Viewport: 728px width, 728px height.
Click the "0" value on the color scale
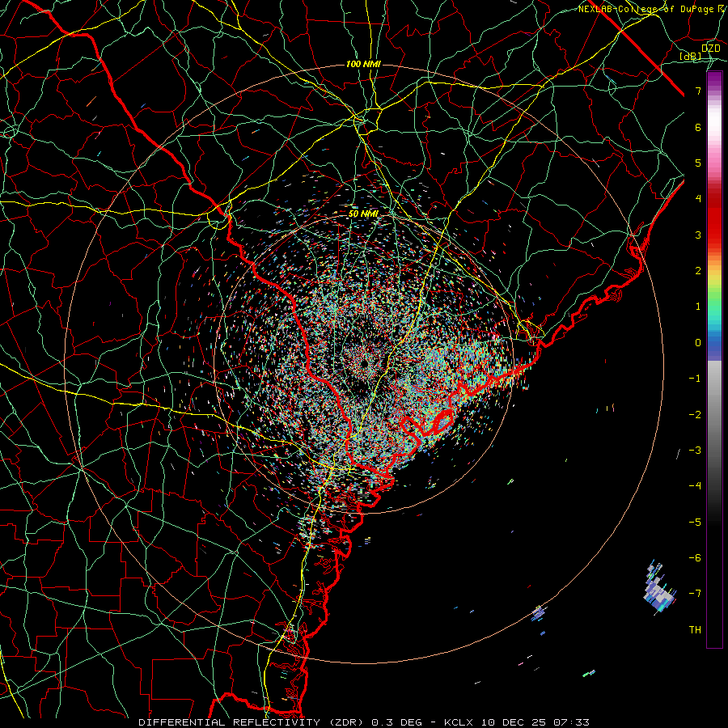coord(698,342)
